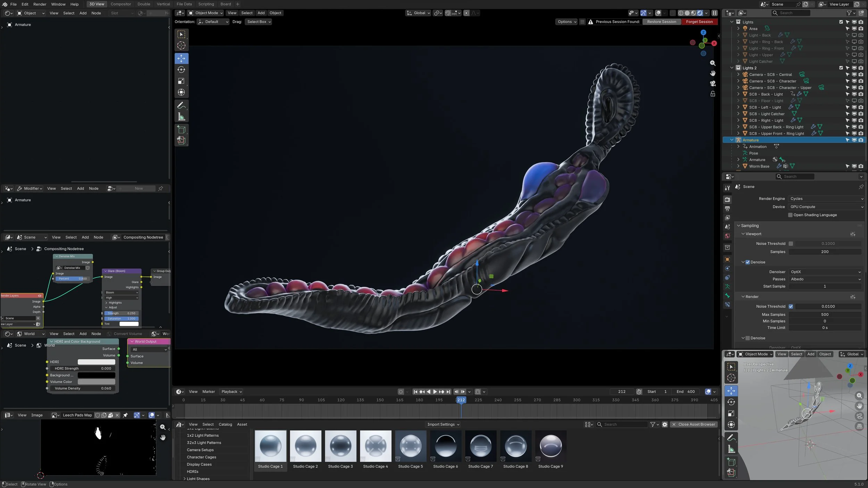Select the Measure tool in main viewport
The height and width of the screenshot is (488, 868).
click(x=181, y=117)
